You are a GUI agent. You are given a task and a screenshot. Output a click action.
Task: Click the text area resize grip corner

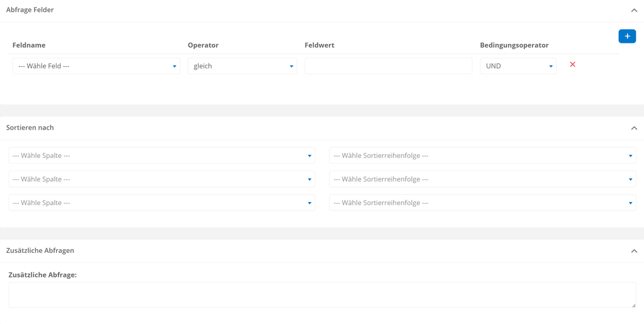pos(633,305)
